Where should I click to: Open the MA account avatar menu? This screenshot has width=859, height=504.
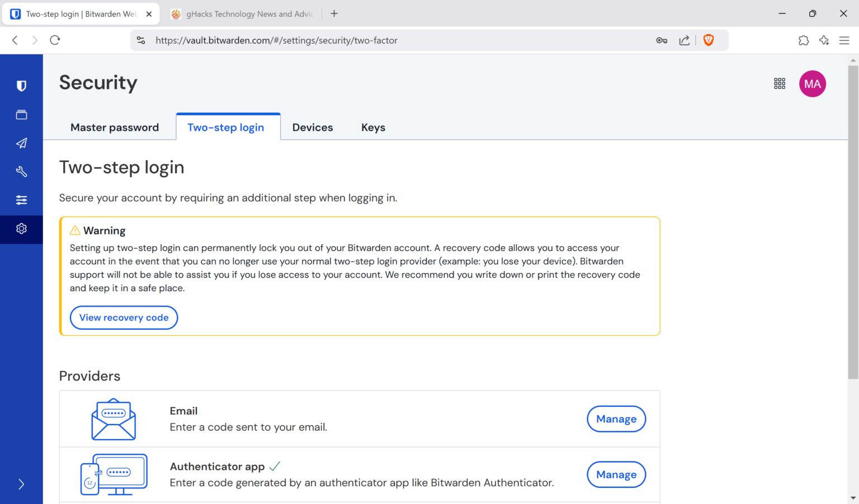[812, 83]
